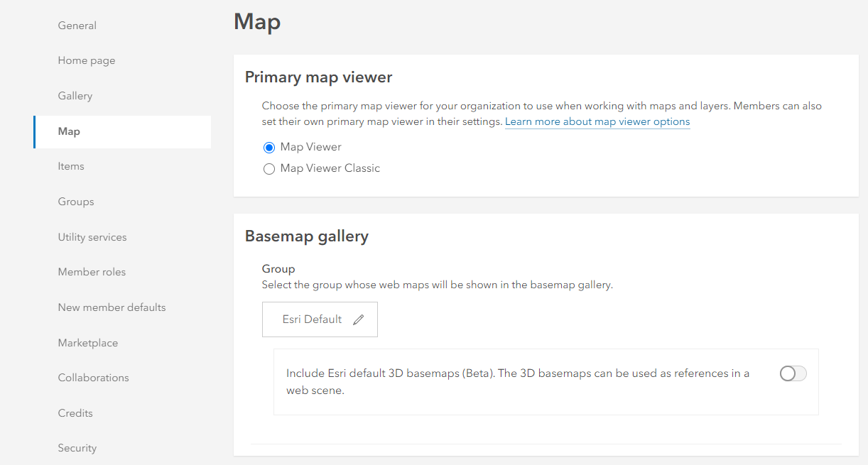The image size is (868, 465).
Task: Choose the Map Viewer Classic option
Action: click(x=269, y=169)
